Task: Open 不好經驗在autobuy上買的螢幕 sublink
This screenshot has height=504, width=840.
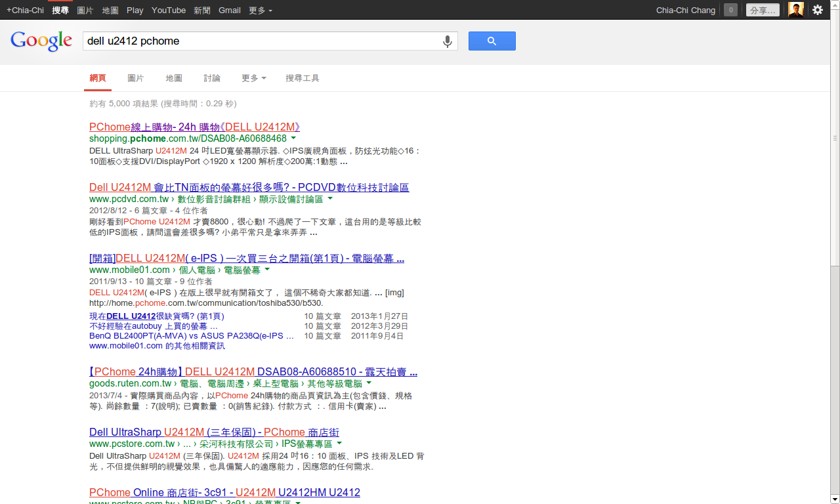Action: [x=154, y=326]
